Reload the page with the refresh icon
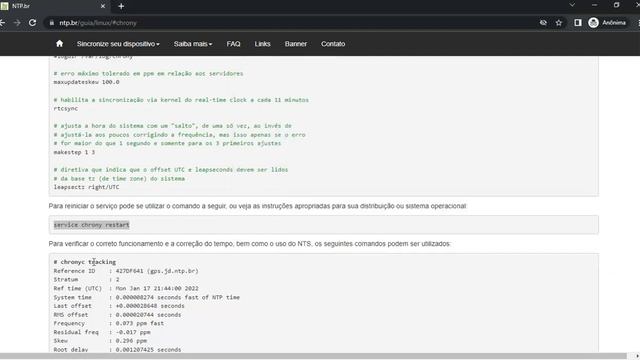The image size is (640, 360). click(33, 23)
